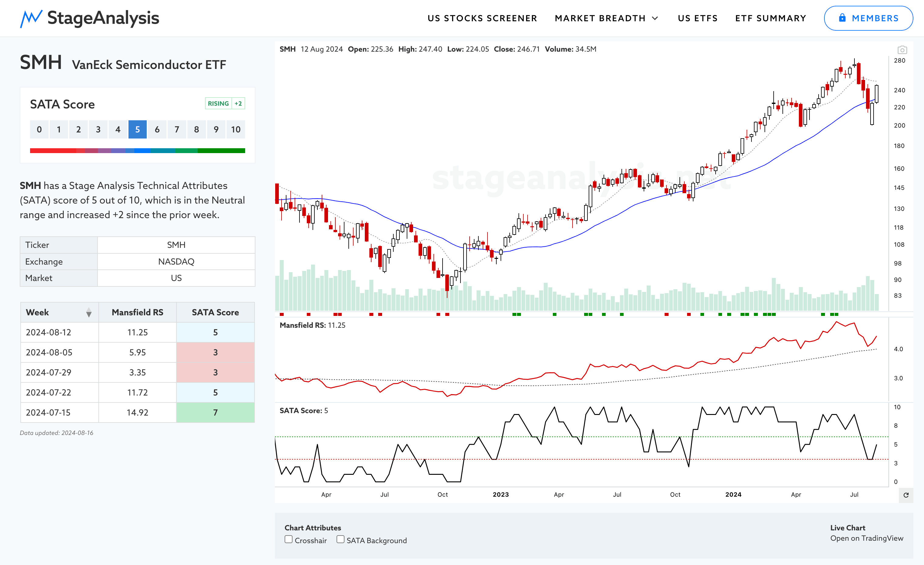
Task: Take chart screenshot with camera icon
Action: point(902,50)
